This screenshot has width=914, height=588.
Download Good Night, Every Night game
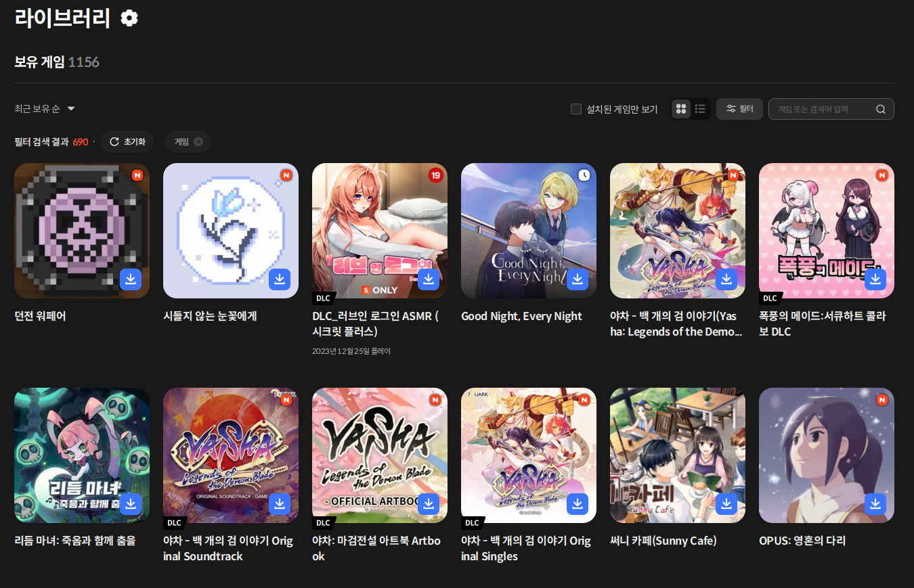click(578, 279)
